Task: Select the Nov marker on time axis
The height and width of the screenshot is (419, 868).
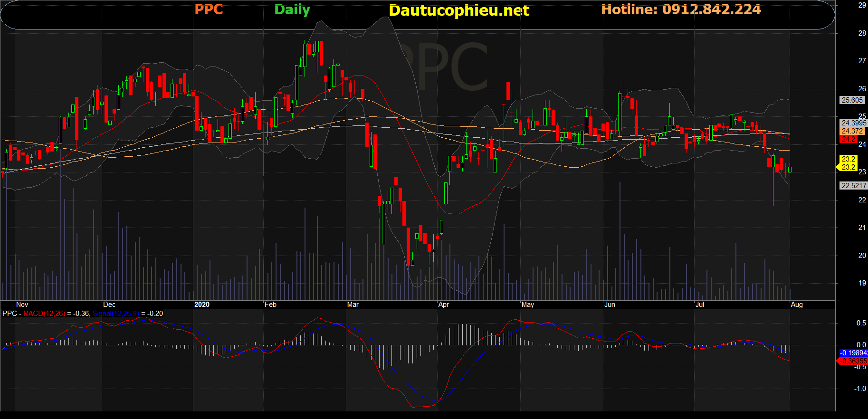Action: [22, 305]
